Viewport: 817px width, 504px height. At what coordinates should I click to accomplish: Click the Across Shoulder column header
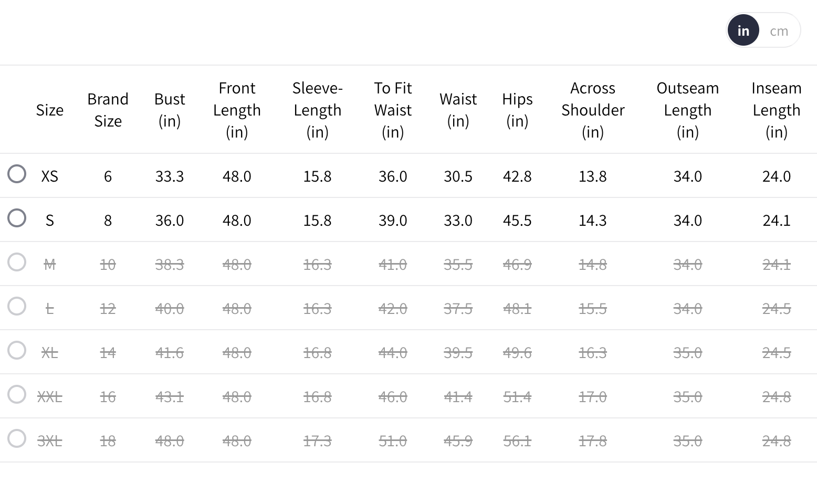point(593,110)
